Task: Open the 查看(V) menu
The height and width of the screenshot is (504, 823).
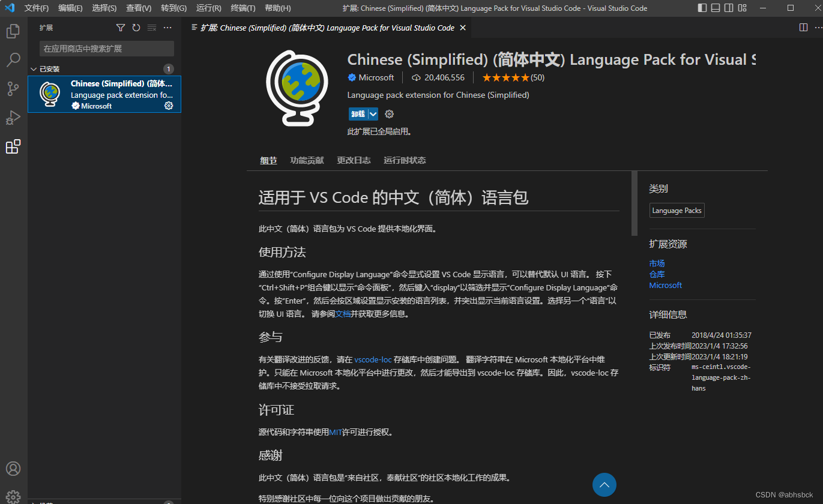Action: pos(139,8)
